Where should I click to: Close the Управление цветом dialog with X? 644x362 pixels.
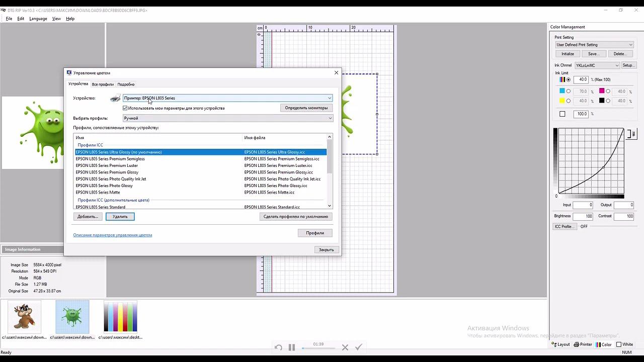point(336,73)
